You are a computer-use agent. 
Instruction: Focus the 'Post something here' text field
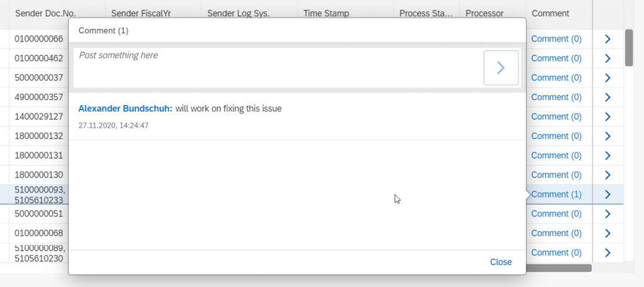point(278,68)
